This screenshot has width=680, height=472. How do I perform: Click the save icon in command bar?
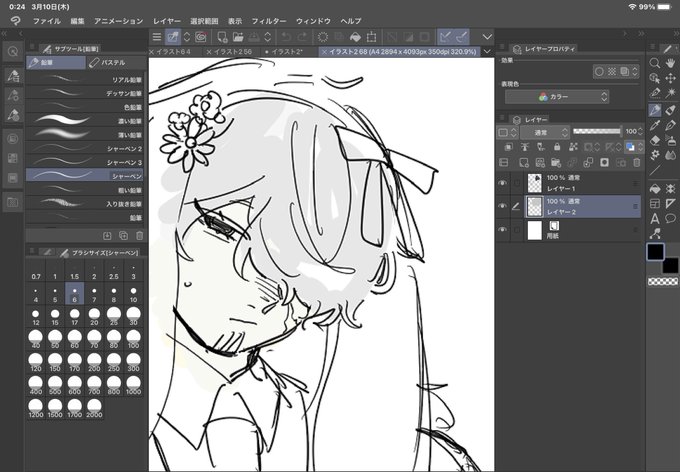(x=253, y=37)
